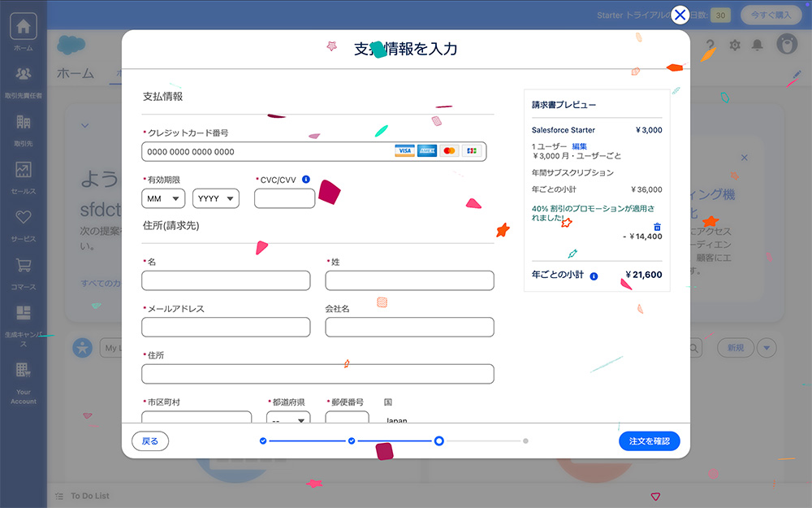The image size is (812, 508).
Task: Click the To Do List footer label
Action: 90,496
